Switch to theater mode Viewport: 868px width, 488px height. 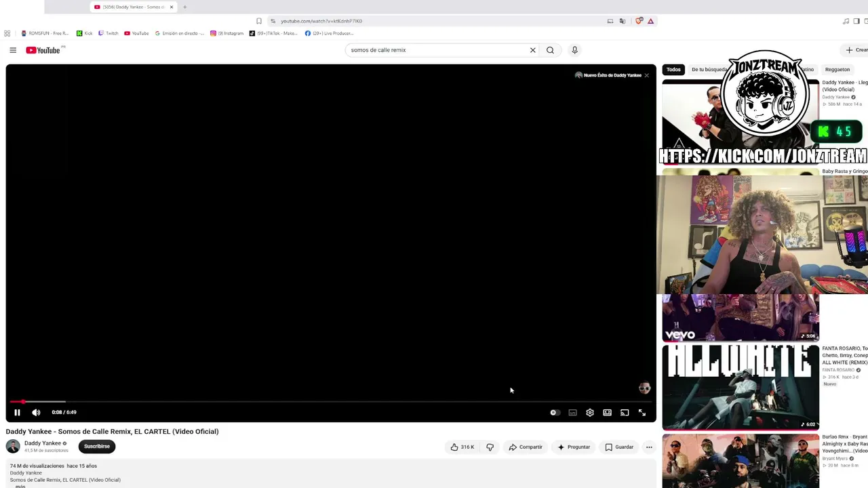coord(607,413)
